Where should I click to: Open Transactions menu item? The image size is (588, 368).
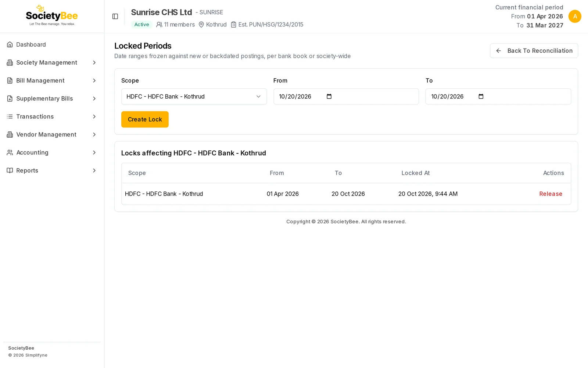point(52,117)
